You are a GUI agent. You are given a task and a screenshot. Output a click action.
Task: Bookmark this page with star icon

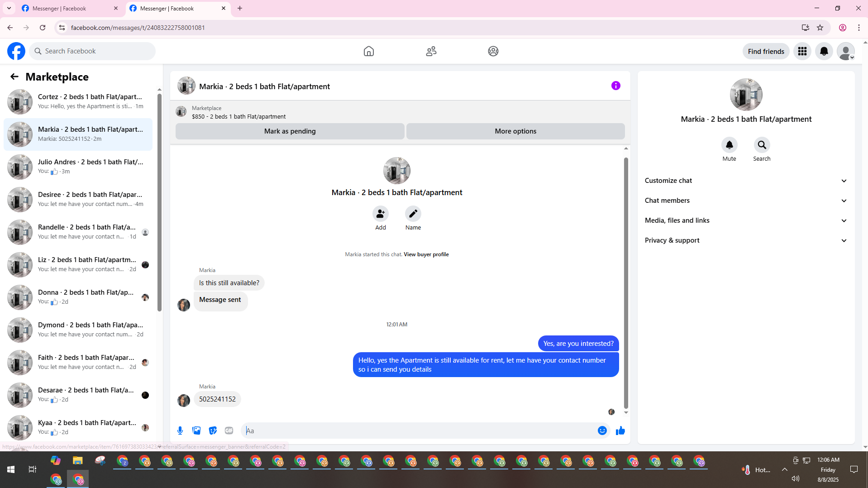click(x=820, y=28)
